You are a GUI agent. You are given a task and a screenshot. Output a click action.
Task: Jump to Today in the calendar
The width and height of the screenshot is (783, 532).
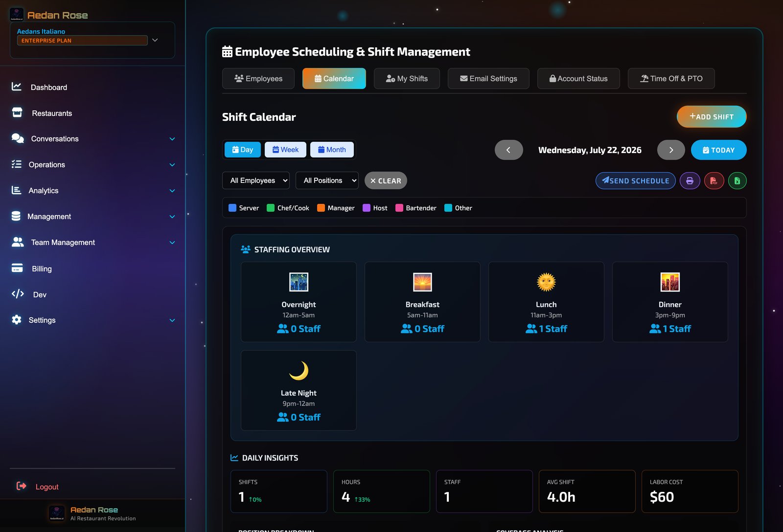click(719, 150)
